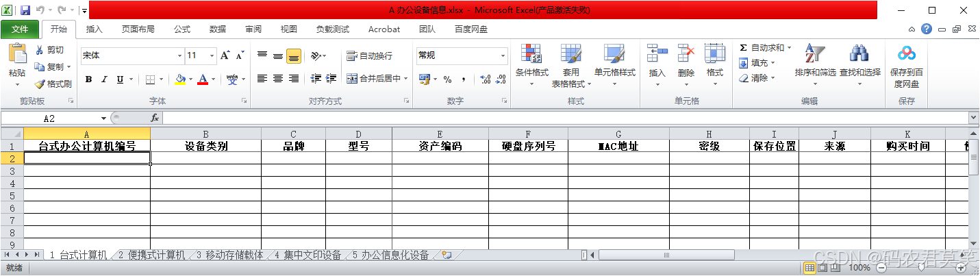980x276 pixels.
Task: Open the number format dropdown showing 常规
Action: pos(503,55)
